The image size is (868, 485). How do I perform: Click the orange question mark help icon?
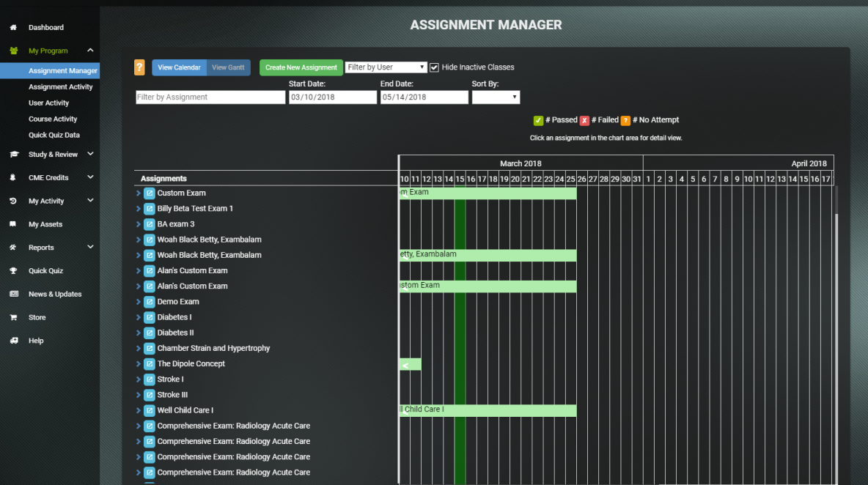(139, 67)
